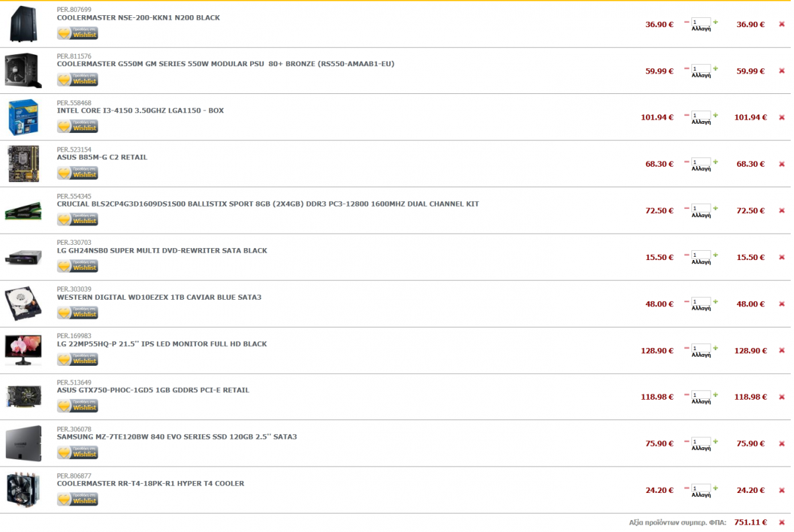794x532 pixels.
Task: Remove ASUS GTX750 graphics card
Action: (781, 397)
